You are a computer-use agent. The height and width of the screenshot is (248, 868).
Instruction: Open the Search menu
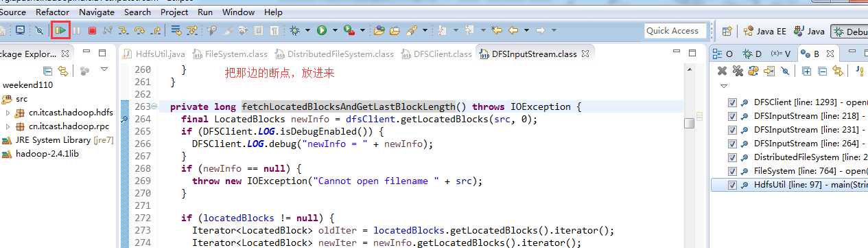137,12
